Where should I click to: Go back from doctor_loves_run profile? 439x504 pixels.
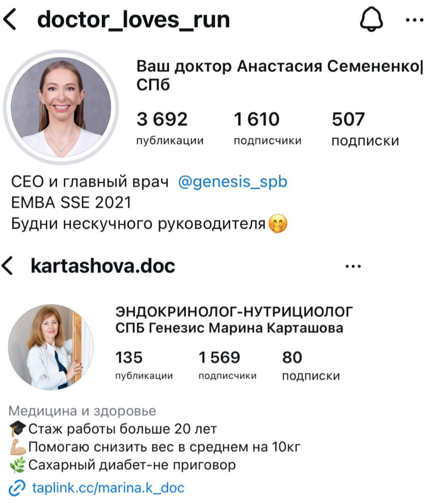[x=10, y=20]
